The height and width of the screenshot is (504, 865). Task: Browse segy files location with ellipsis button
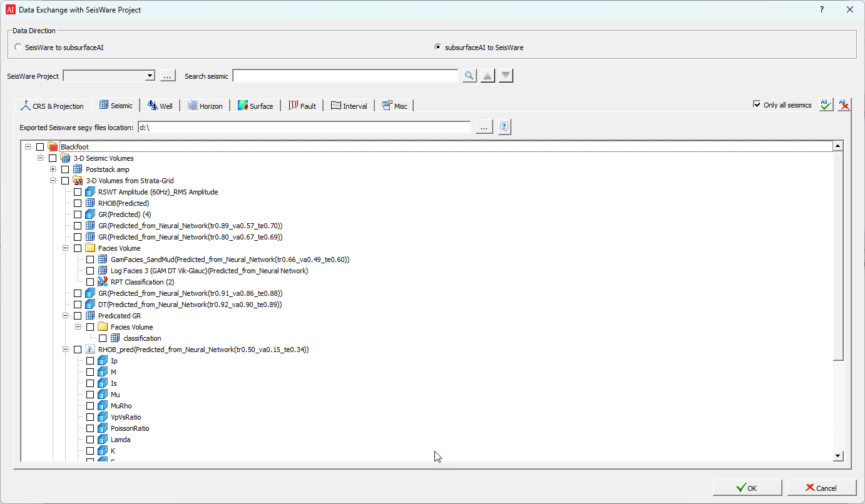(484, 127)
